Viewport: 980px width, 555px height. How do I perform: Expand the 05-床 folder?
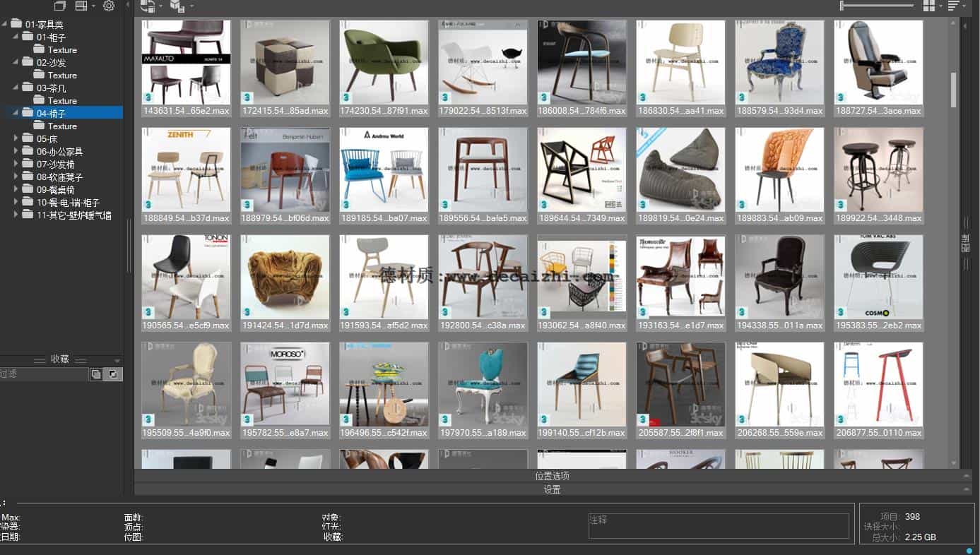pos(16,138)
